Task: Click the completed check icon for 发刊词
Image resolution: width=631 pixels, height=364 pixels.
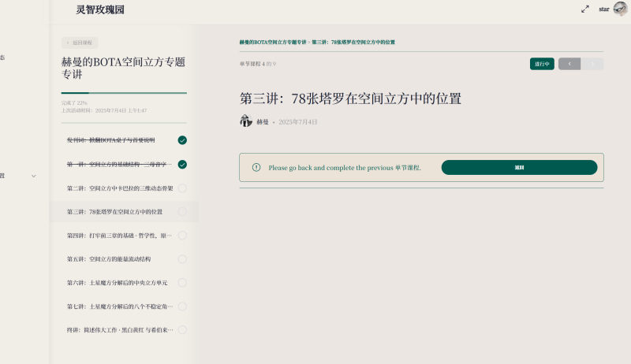Action: coord(182,140)
